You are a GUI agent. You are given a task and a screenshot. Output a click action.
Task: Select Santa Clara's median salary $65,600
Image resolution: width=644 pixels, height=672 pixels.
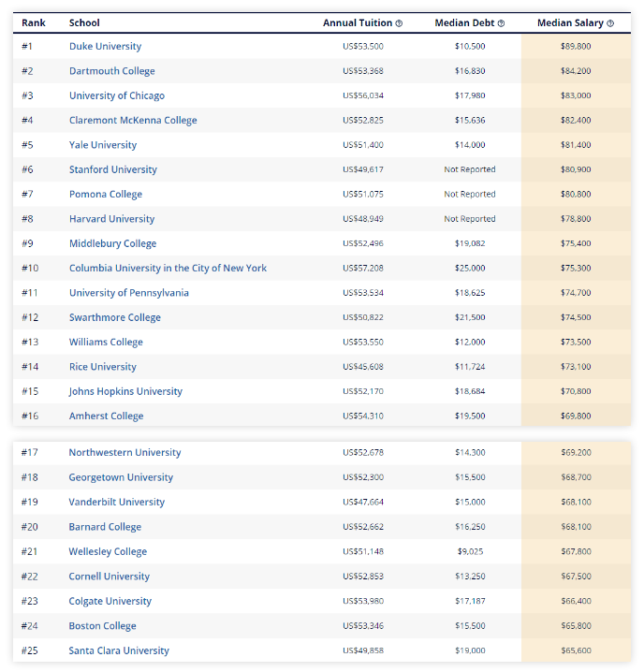pyautogui.click(x=576, y=650)
